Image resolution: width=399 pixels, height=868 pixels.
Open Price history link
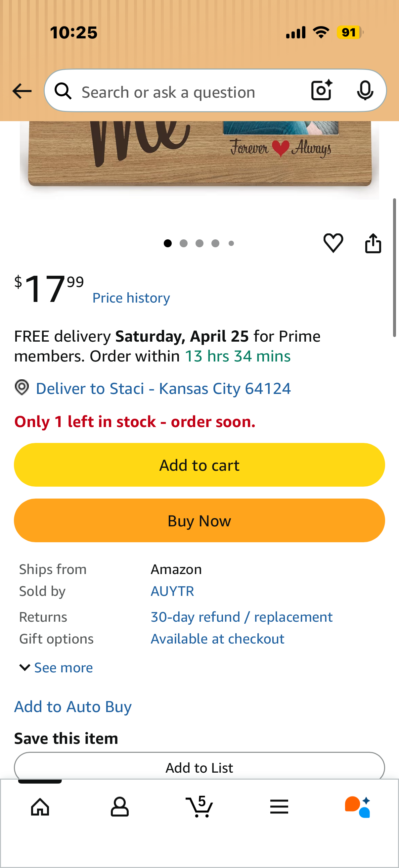131,298
